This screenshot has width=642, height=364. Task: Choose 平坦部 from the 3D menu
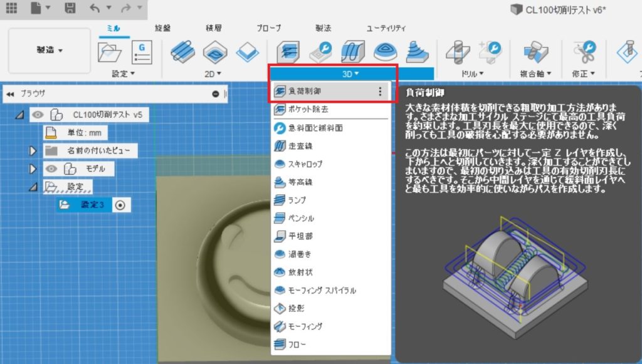tap(331, 236)
